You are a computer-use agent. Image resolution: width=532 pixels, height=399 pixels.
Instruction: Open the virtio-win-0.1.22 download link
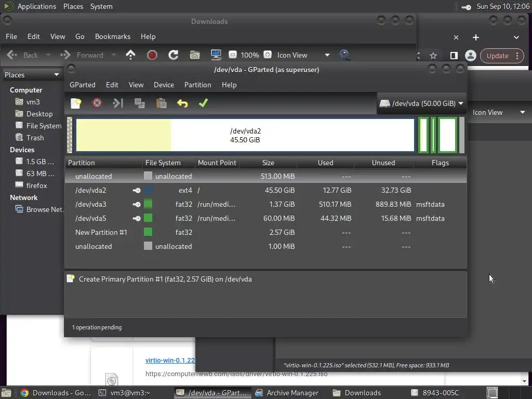pyautogui.click(x=170, y=361)
